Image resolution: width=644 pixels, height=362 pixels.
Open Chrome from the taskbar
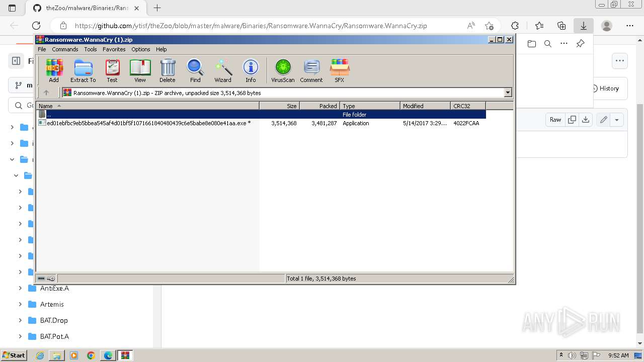tap(91, 355)
